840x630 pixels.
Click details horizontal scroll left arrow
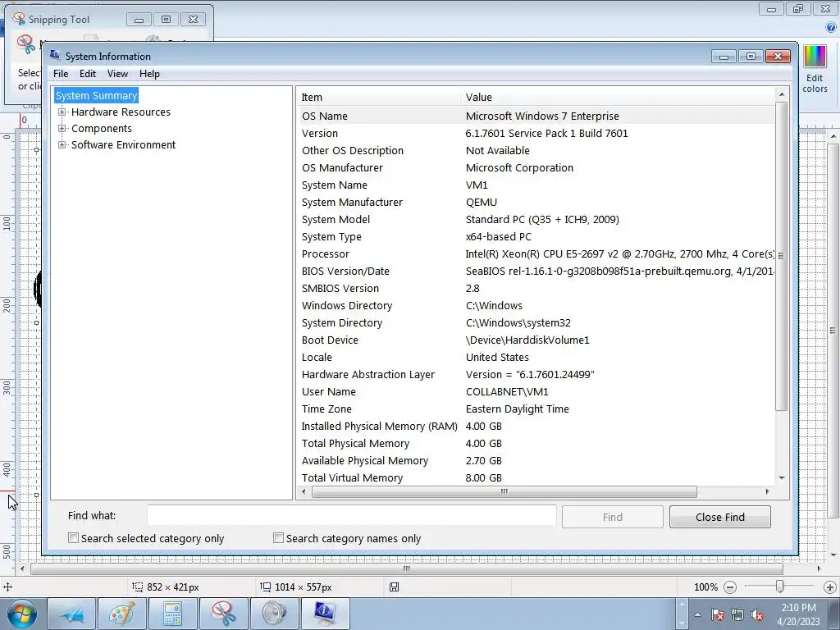tap(304, 491)
